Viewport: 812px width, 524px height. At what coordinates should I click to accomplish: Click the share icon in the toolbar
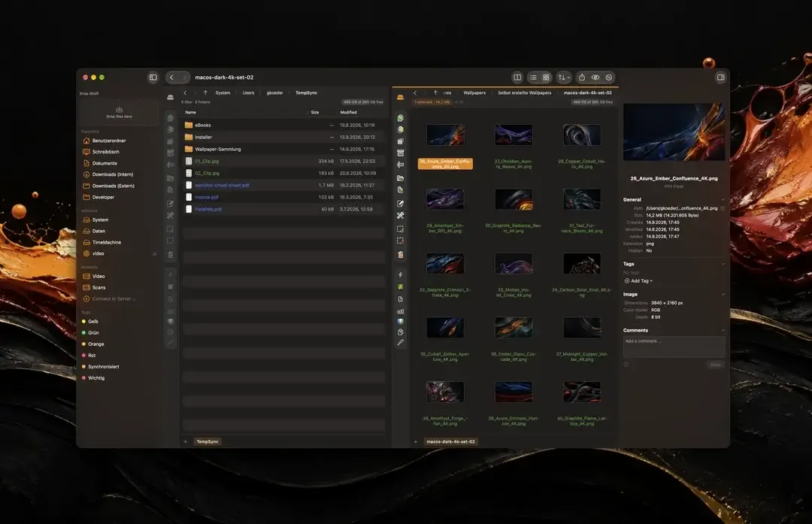tap(582, 77)
